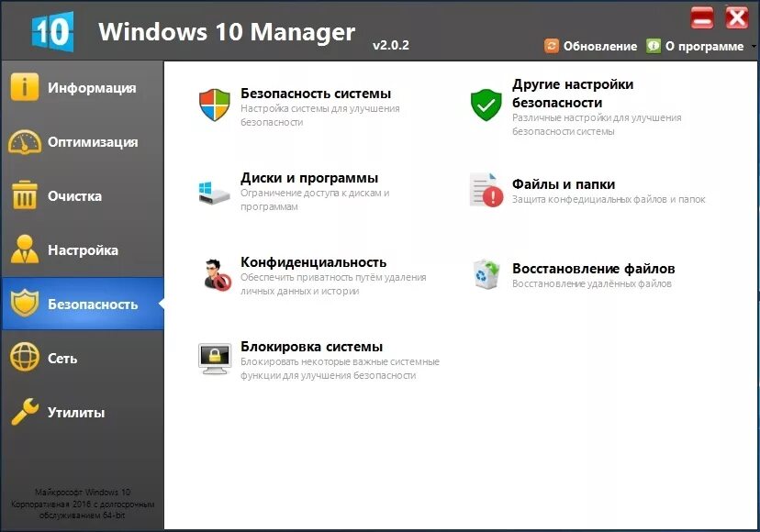Image resolution: width=760 pixels, height=532 pixels.
Task: Click the Конфиденциальность person icon
Action: [217, 275]
